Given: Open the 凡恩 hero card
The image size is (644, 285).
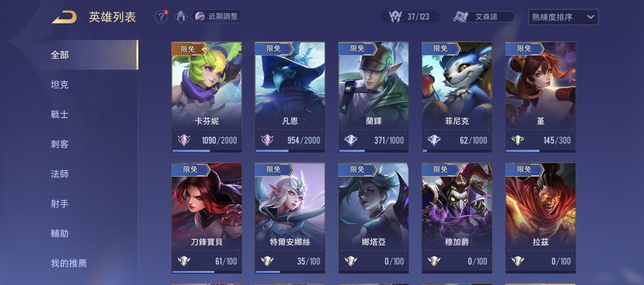Looking at the screenshot, I should tap(290, 97).
